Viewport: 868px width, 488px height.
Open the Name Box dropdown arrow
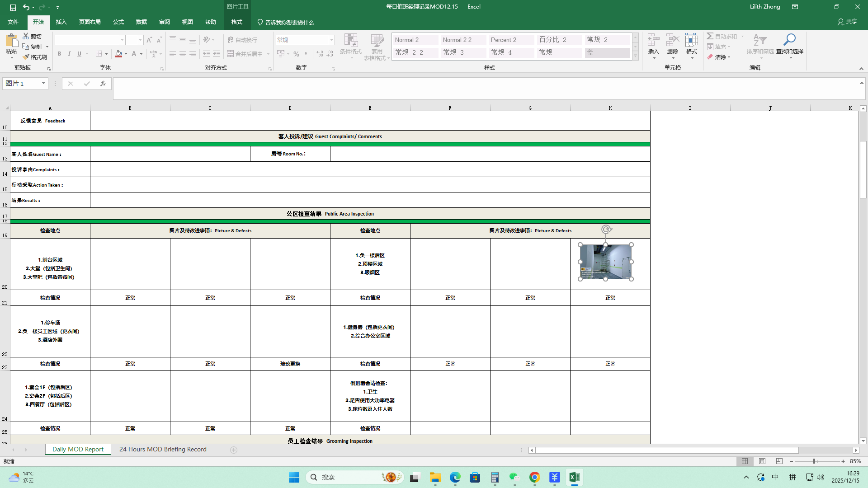43,84
